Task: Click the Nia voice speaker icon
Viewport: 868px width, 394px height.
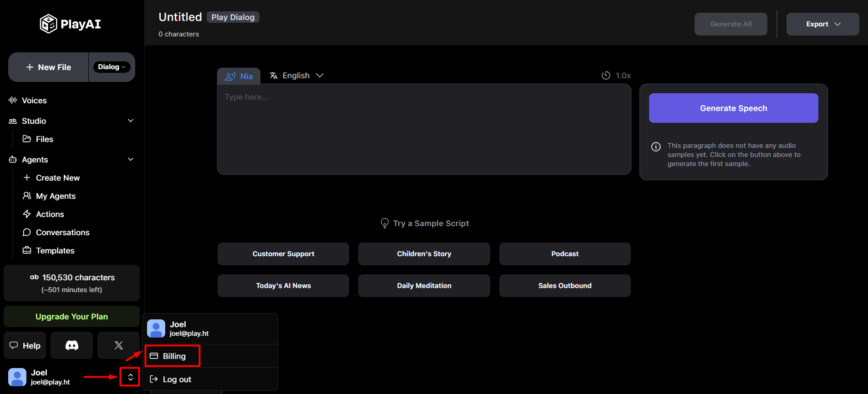Action: 230,76
